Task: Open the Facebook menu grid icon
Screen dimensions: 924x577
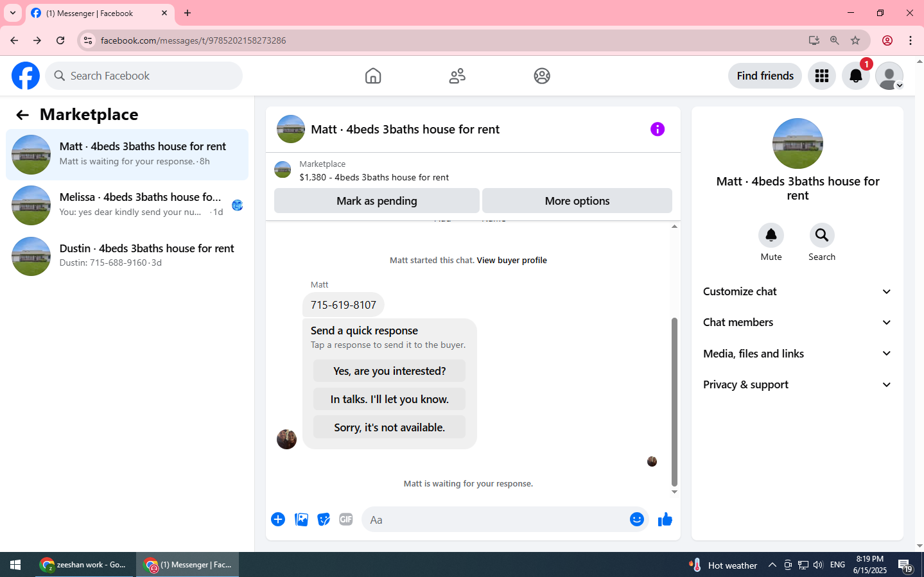Action: 822,76
